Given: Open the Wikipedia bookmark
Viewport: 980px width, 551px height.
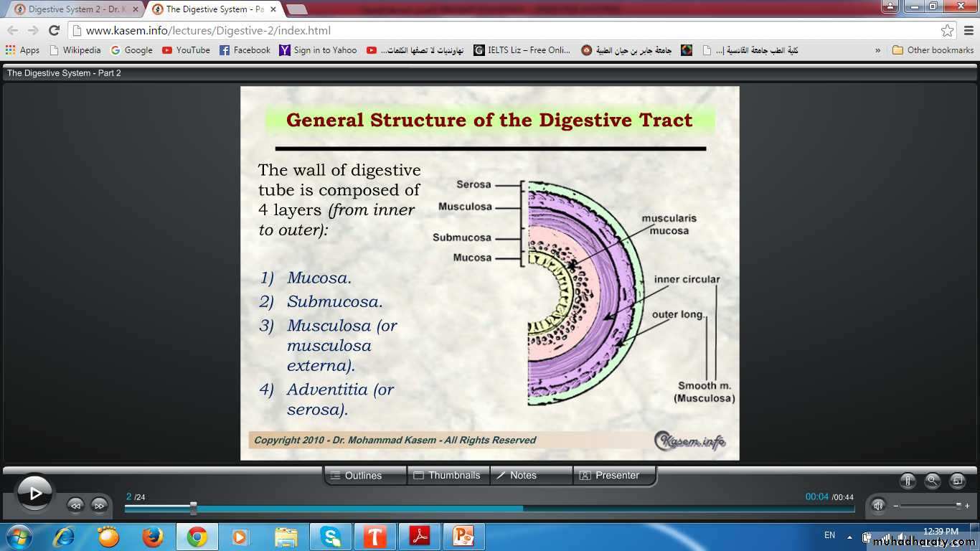Looking at the screenshot, I should (x=75, y=50).
